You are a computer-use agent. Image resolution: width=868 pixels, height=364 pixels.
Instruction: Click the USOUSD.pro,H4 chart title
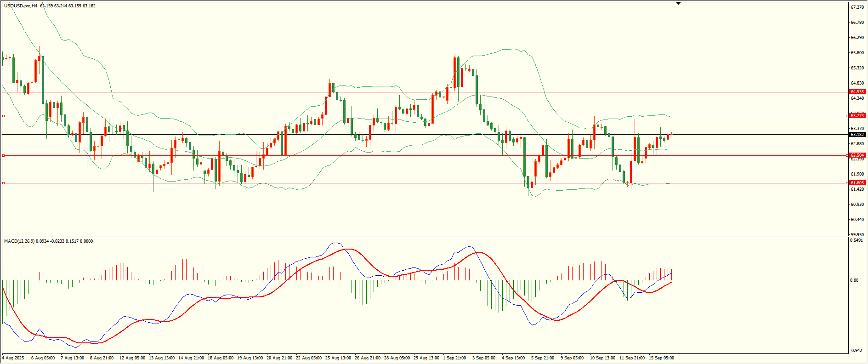click(21, 6)
